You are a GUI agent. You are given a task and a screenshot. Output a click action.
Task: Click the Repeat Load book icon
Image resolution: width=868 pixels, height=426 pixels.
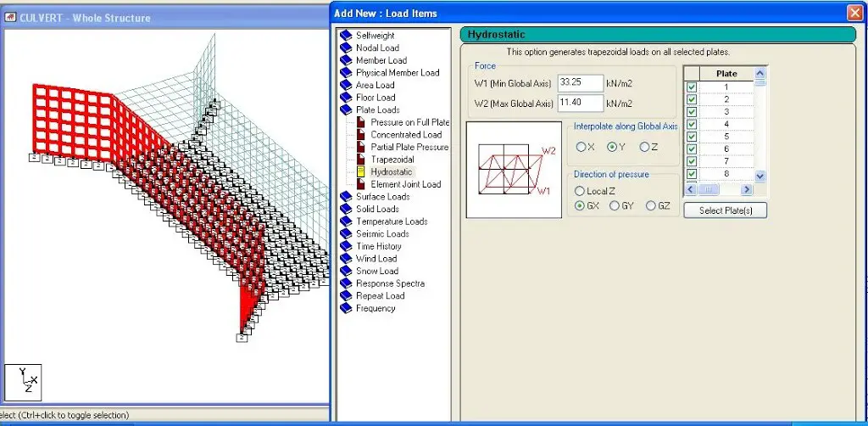pyautogui.click(x=346, y=296)
